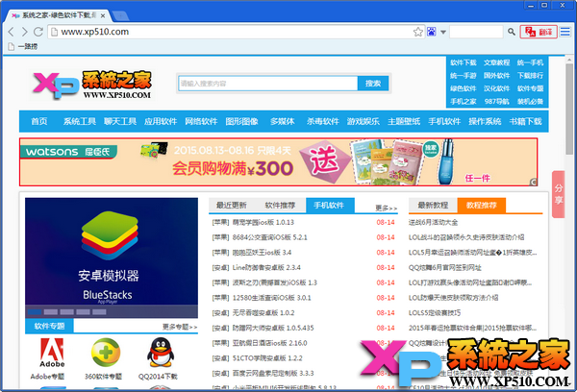Go forward with the forward arrow
The image size is (577, 392).
24,32
